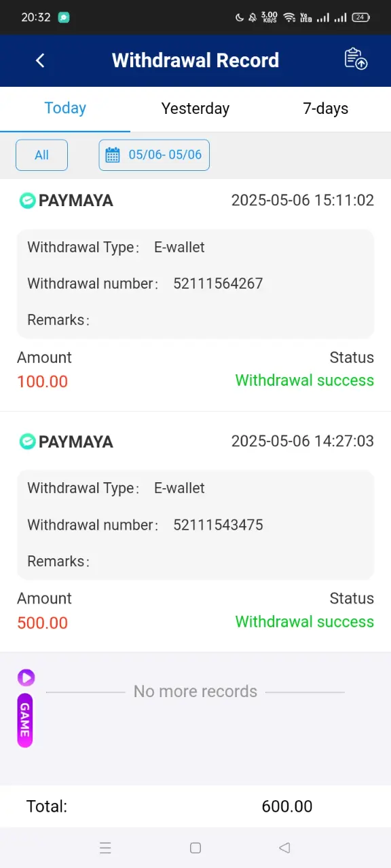Switch to the Yesterday tab
391x868 pixels.
pyautogui.click(x=195, y=108)
